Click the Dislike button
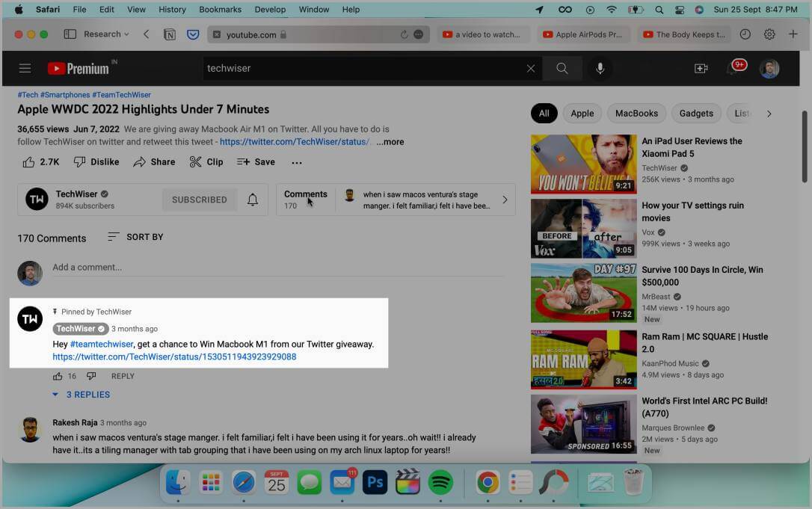This screenshot has height=509, width=812. tap(96, 162)
